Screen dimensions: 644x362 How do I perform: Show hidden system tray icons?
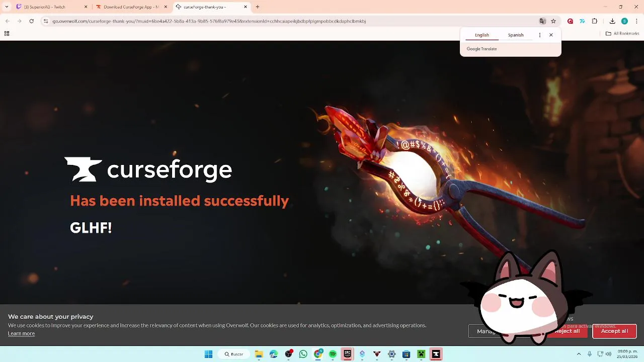click(579, 354)
